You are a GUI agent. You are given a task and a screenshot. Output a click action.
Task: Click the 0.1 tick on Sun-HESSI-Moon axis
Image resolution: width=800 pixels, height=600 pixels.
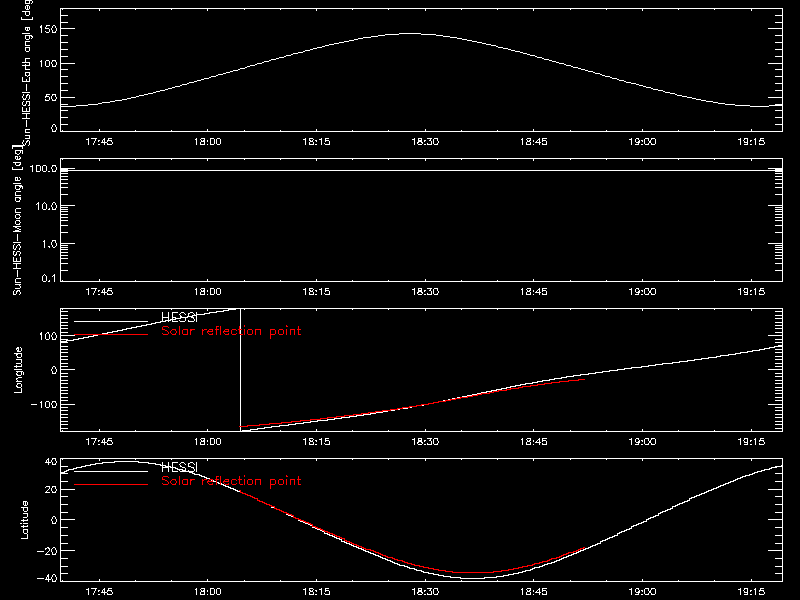pyautogui.click(x=49, y=278)
